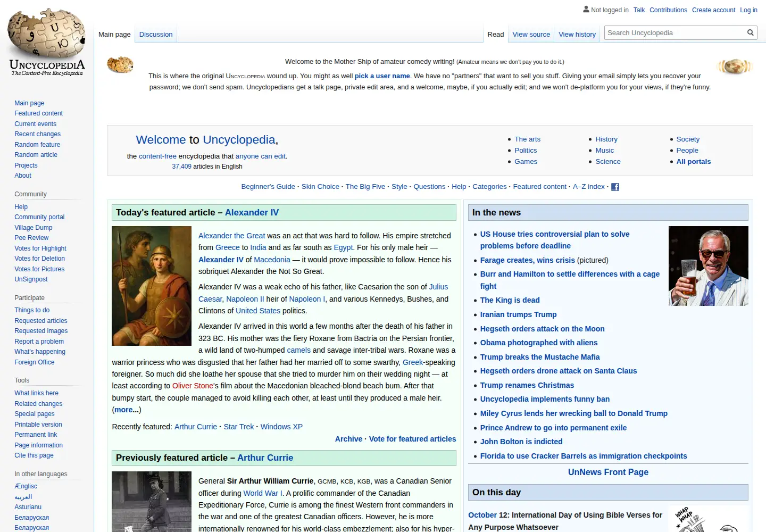This screenshot has height=532, width=766.
Task: Click the World War I link
Action: (x=263, y=493)
